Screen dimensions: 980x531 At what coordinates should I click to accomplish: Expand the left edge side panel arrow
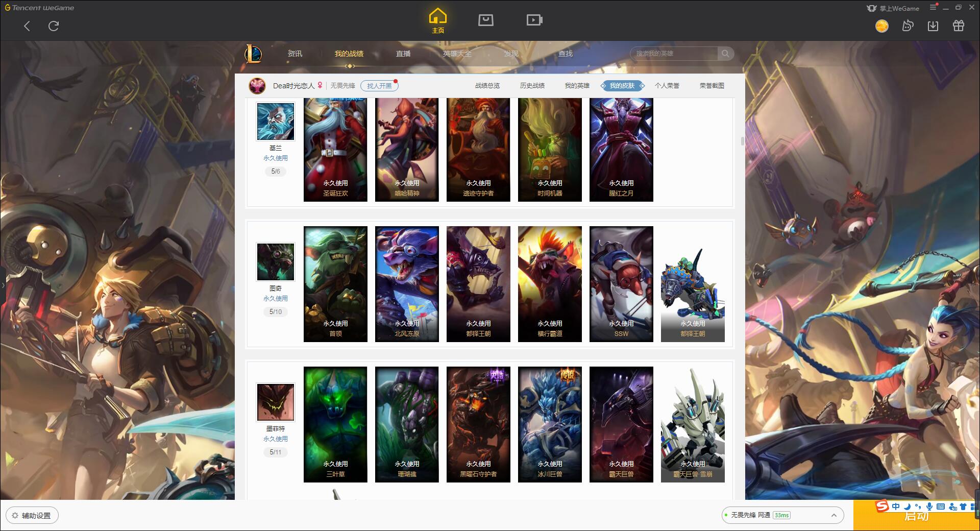click(3, 285)
